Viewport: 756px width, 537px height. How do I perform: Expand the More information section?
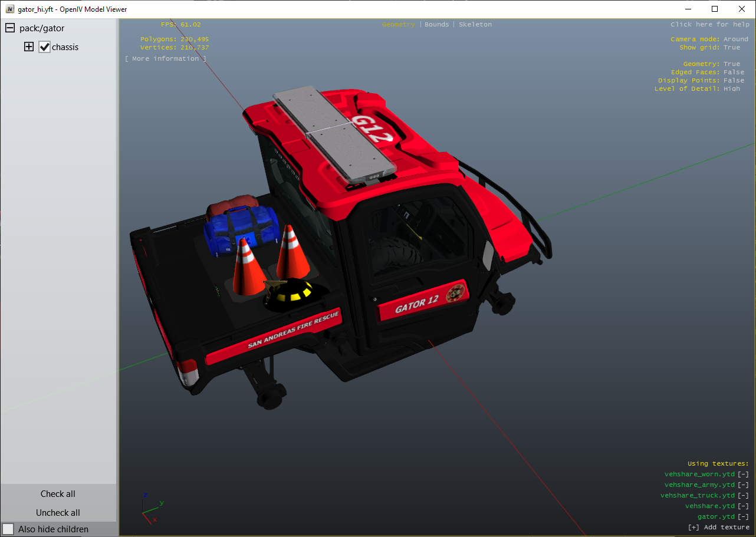166,59
